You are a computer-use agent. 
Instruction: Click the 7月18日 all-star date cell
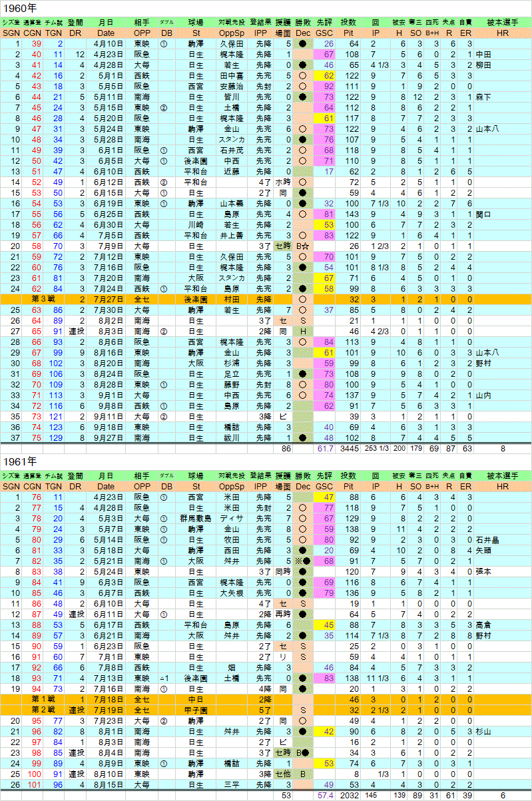105,699
